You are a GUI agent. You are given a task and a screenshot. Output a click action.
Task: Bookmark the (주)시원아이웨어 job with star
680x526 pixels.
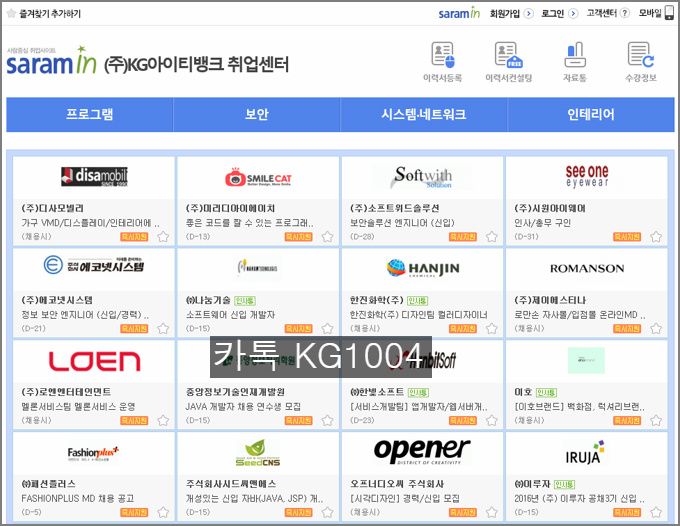(656, 237)
